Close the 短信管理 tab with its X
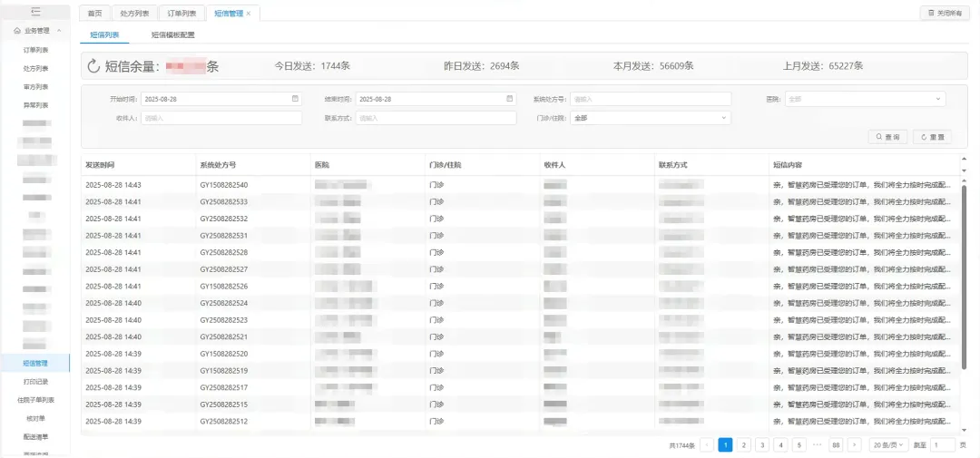The image size is (980, 458). pyautogui.click(x=249, y=14)
